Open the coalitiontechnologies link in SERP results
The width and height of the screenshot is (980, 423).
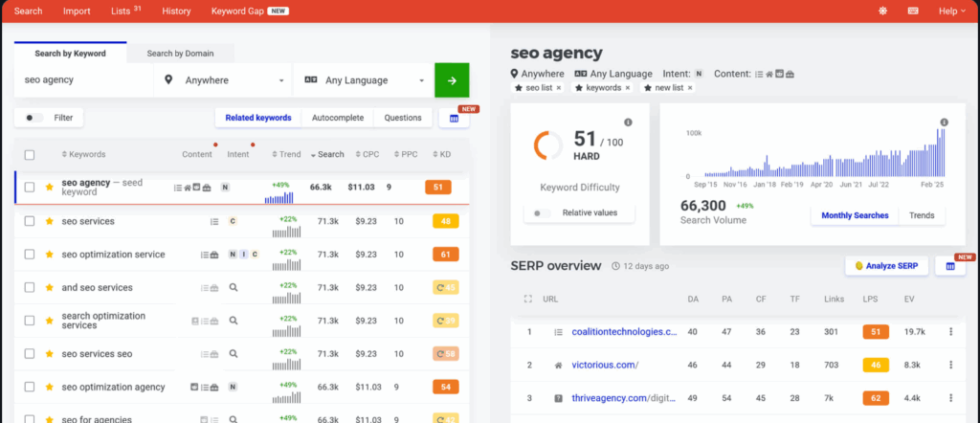pyautogui.click(x=623, y=332)
